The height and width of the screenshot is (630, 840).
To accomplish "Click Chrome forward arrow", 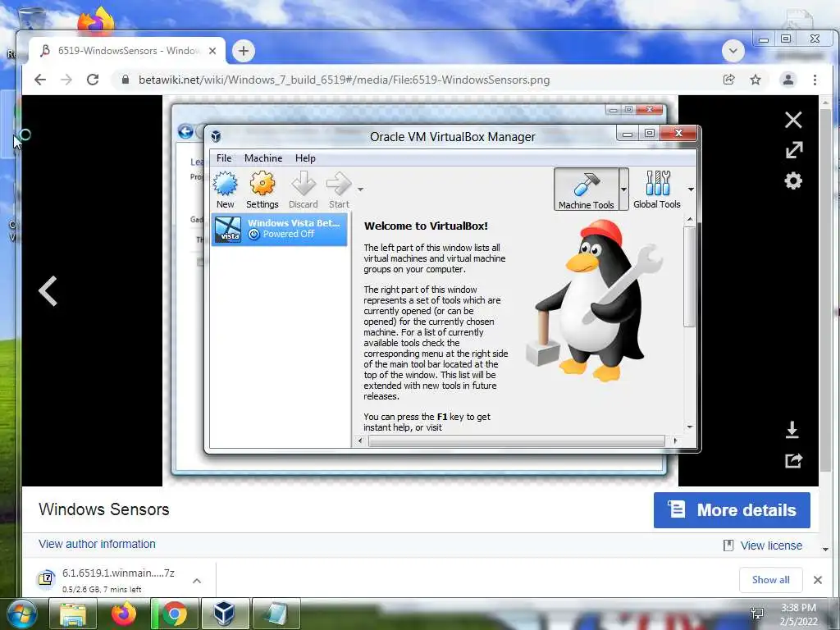I will [x=66, y=80].
